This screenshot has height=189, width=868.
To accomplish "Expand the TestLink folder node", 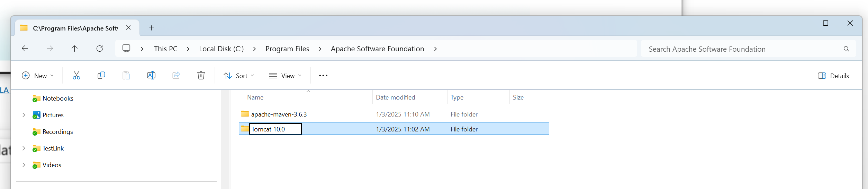I will 24,148.
